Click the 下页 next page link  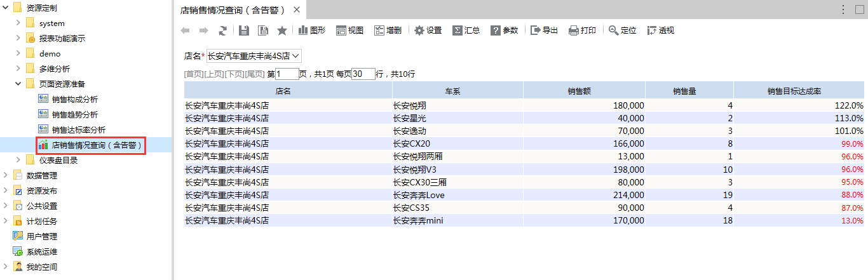234,74
